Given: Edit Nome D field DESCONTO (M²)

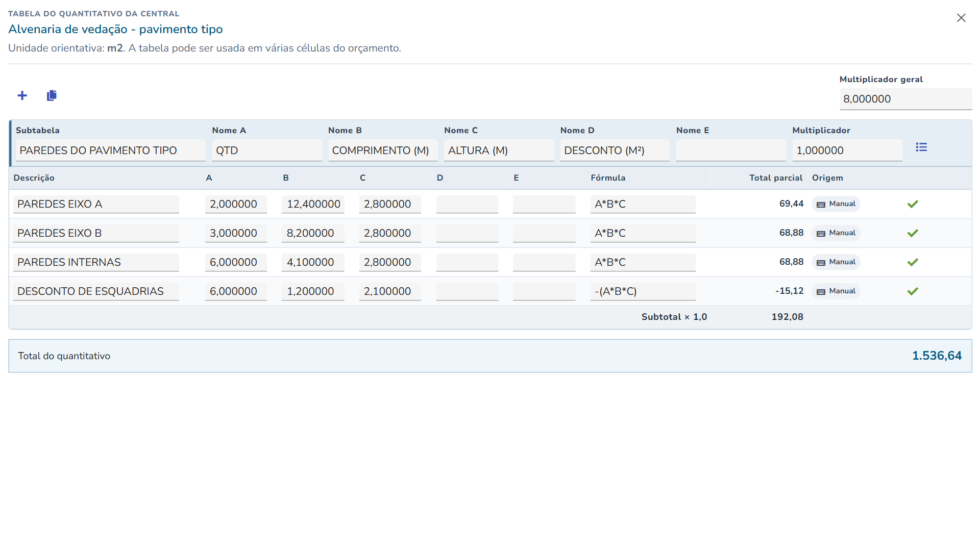Looking at the screenshot, I should 615,151.
